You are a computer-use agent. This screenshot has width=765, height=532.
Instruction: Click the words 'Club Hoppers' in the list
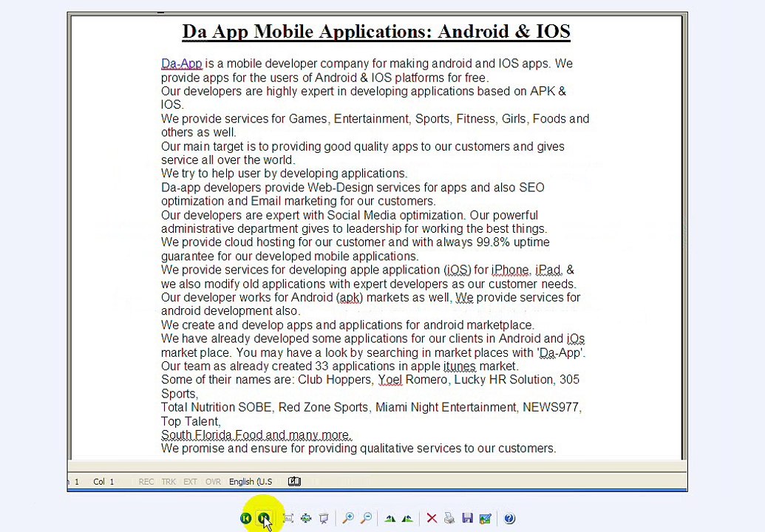click(335, 380)
